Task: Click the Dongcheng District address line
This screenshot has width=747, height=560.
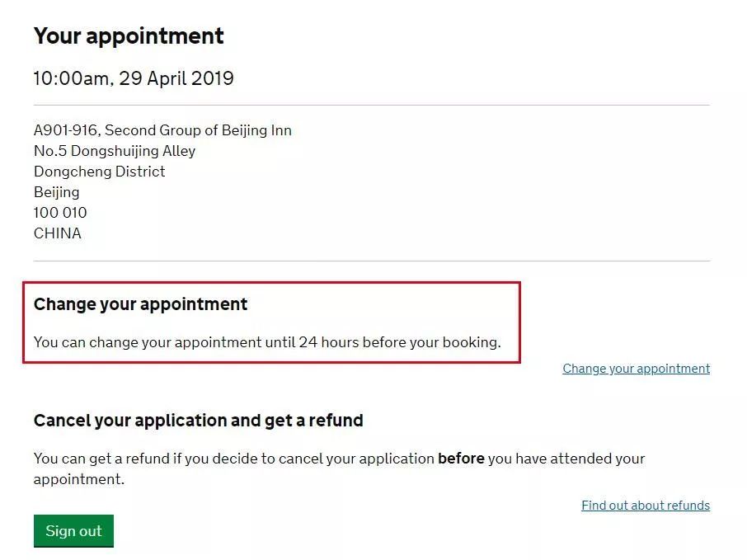Action: click(99, 172)
